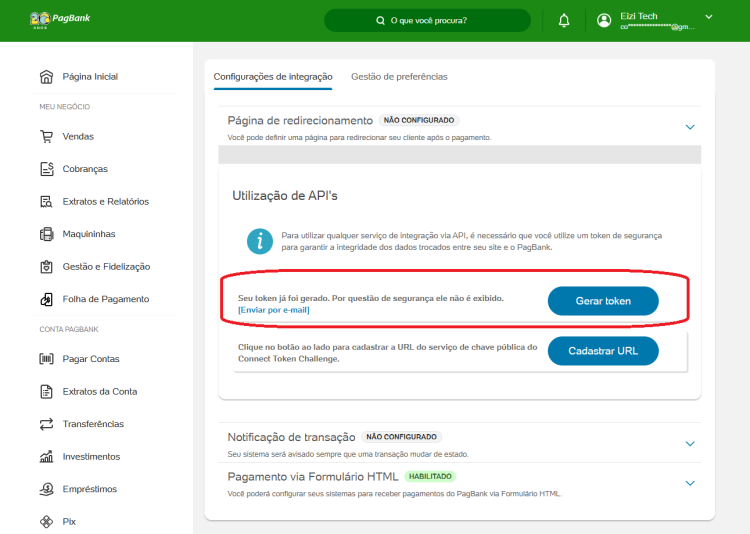Select Configurações de integração tab

coord(273,77)
